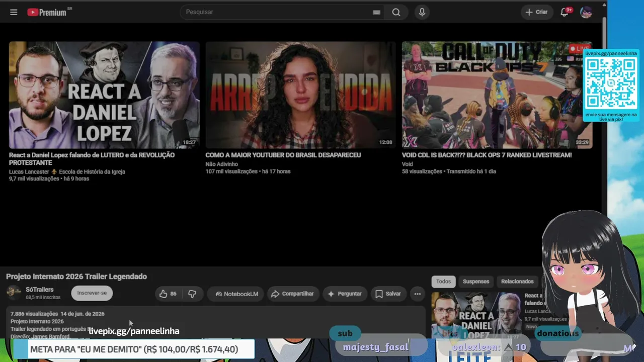
Task: Visit the Lucas Lancaster channel
Action: (30, 172)
